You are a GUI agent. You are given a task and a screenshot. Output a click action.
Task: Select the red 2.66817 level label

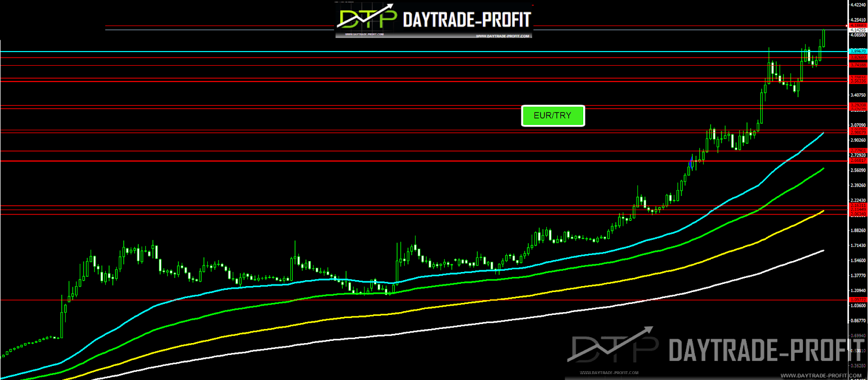(858, 160)
